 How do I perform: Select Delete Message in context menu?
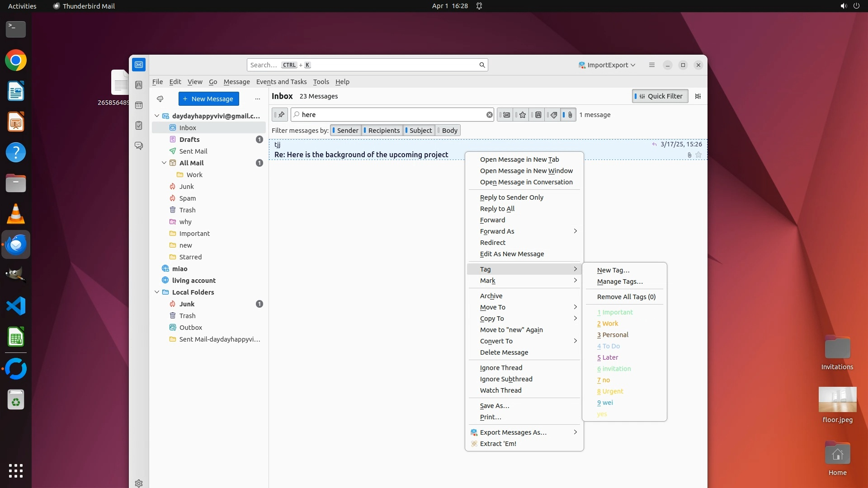504,352
